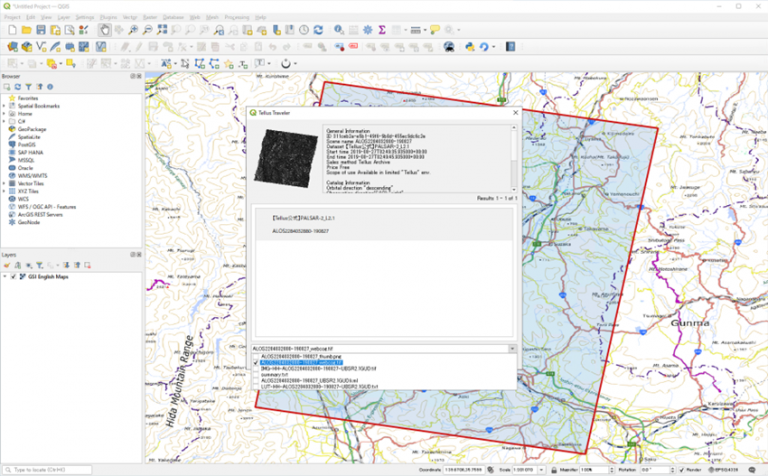Click the help book icon in toolbar
This screenshot has height=476, width=768.
point(510,47)
